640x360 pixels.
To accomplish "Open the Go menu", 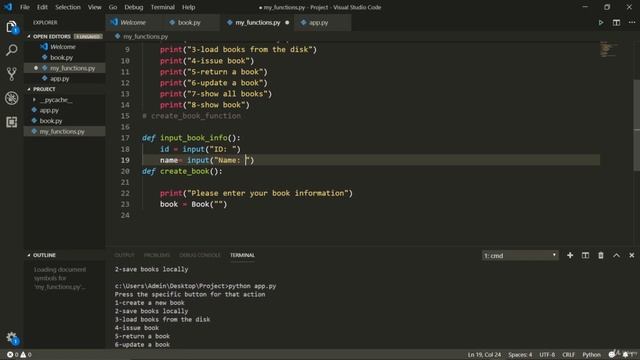I will click(113, 7).
